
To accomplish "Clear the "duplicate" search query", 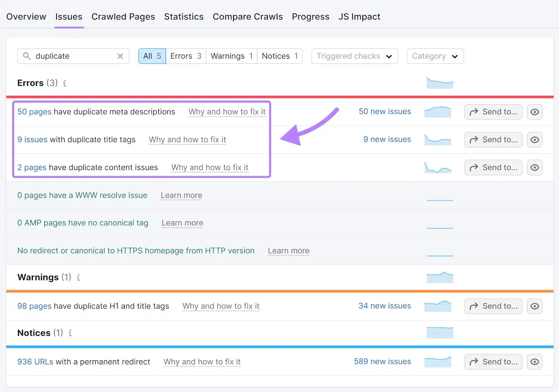I will (x=120, y=56).
